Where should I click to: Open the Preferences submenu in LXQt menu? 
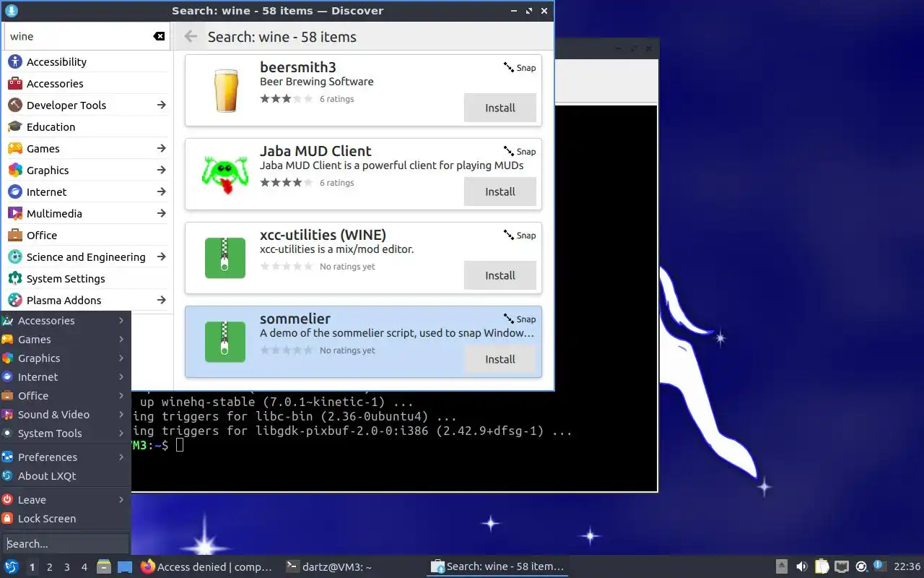pyautogui.click(x=65, y=457)
